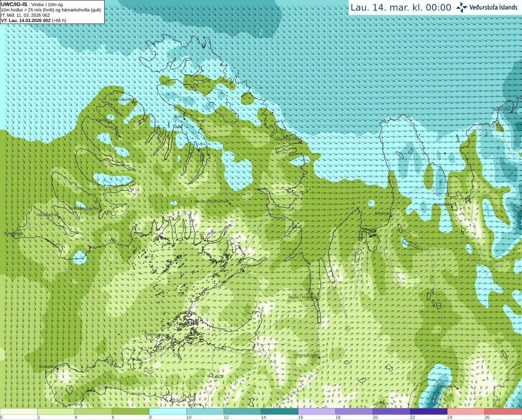Click the Flateyri station dot
This screenshot has height=420, width=522.
109,122
